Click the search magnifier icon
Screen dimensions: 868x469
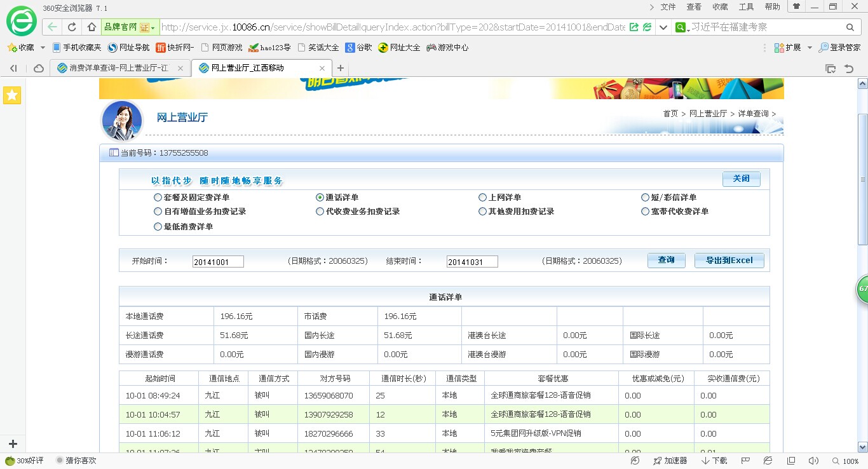click(x=850, y=27)
